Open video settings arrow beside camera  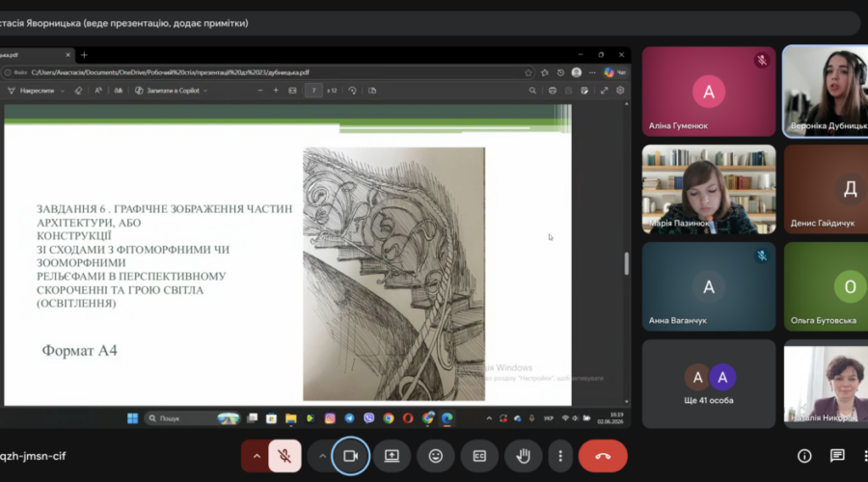pos(322,456)
